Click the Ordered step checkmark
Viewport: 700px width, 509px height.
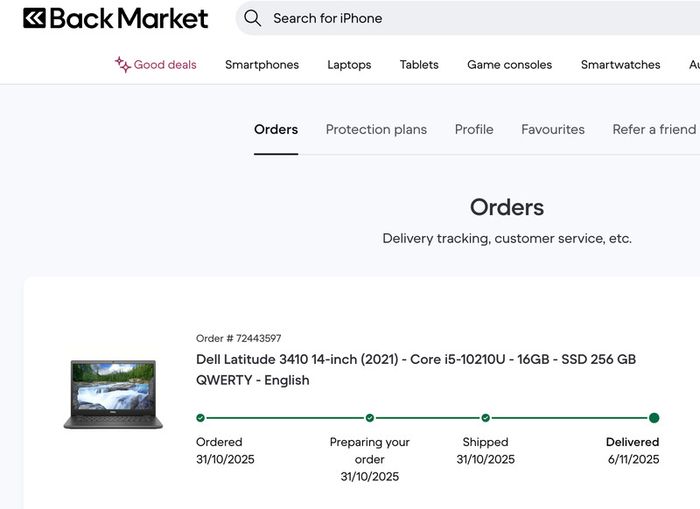coord(200,418)
